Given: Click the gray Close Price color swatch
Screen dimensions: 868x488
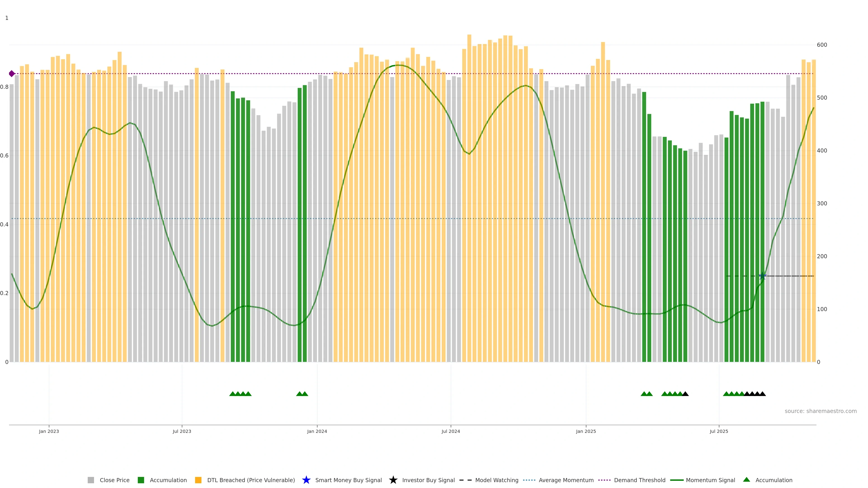Looking at the screenshot, I should [91, 480].
